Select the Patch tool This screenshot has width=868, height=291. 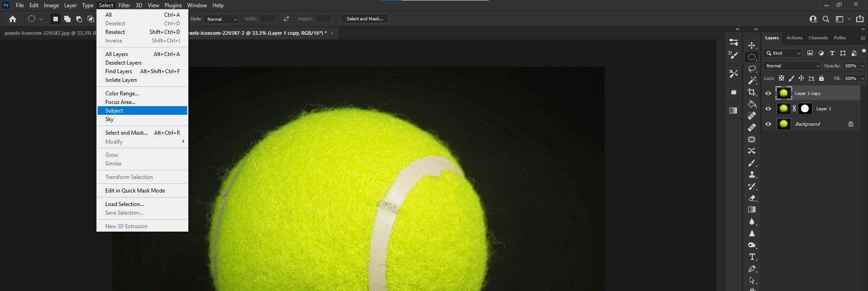pos(752,139)
